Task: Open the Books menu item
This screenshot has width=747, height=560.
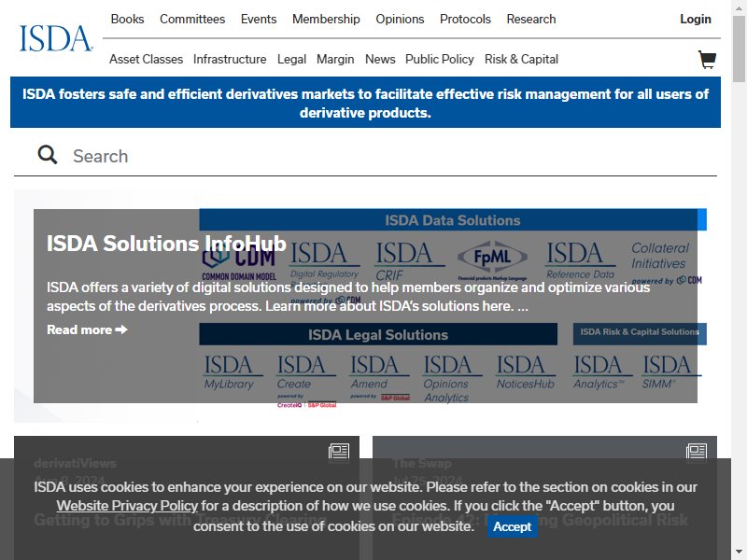Action: point(127,19)
